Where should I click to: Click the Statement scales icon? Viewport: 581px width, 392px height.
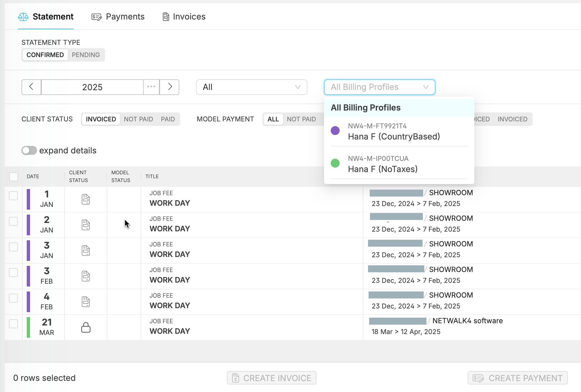[23, 17]
